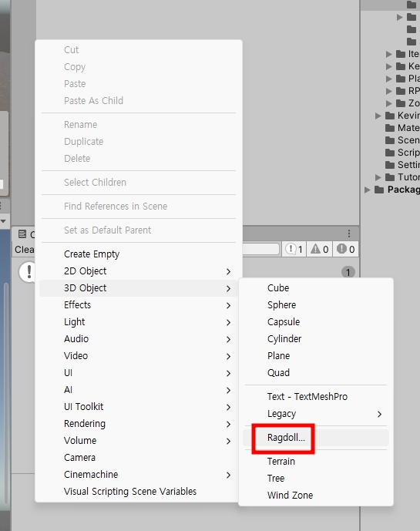The height and width of the screenshot is (531, 420).
Task: Choose Visual Scripting Scene Variables
Action: click(x=139, y=491)
